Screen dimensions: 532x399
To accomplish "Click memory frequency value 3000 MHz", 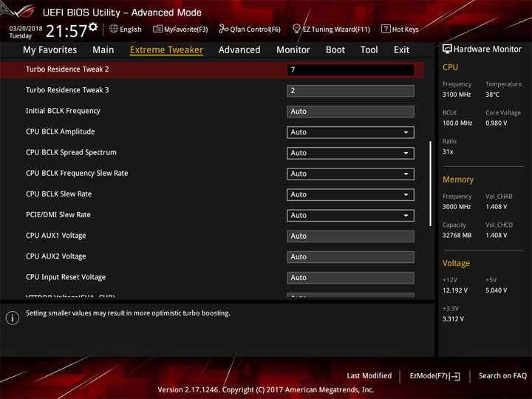I will [x=457, y=207].
